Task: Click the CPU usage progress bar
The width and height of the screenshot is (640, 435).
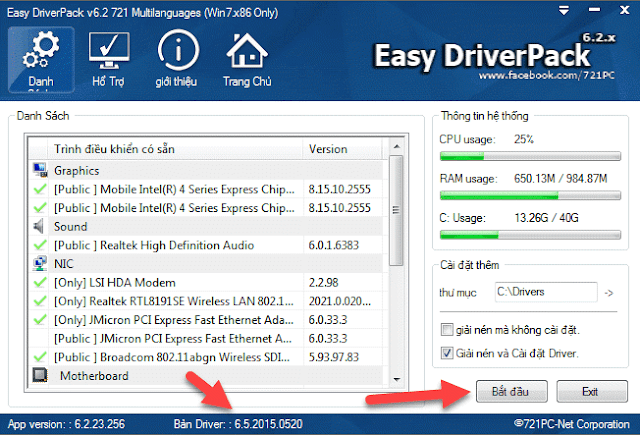Action: click(530, 156)
